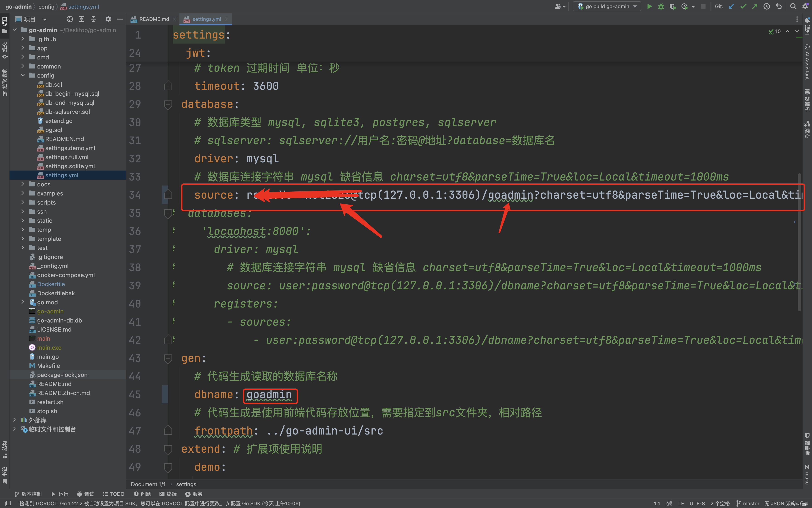
Task: Start debugging with the green bug icon
Action: [661, 6]
